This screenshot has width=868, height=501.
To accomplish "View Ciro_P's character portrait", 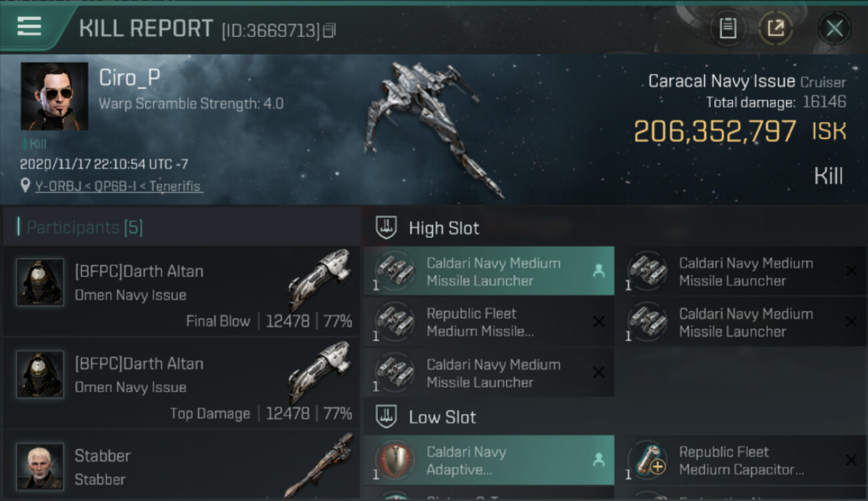I will click(54, 96).
